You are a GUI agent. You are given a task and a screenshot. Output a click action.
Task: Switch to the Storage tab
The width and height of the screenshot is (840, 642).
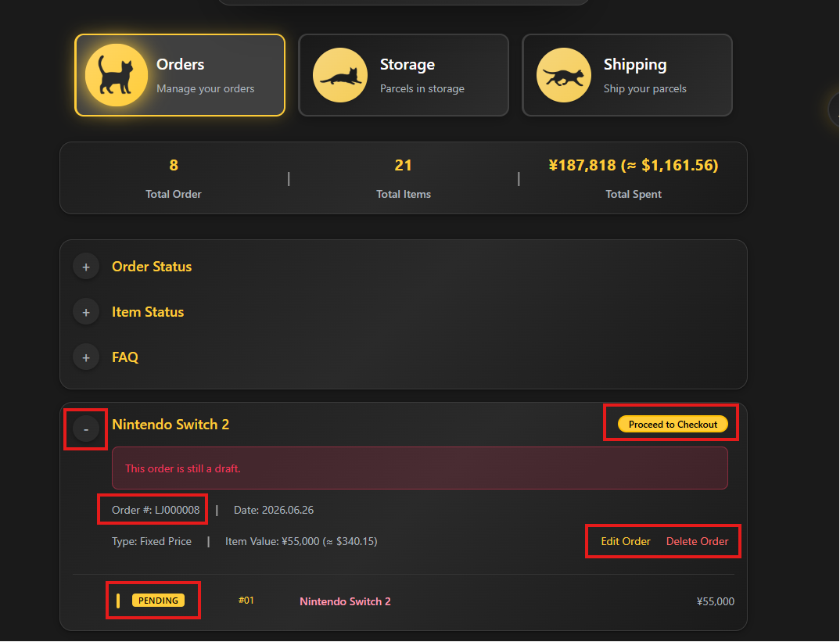(x=404, y=75)
